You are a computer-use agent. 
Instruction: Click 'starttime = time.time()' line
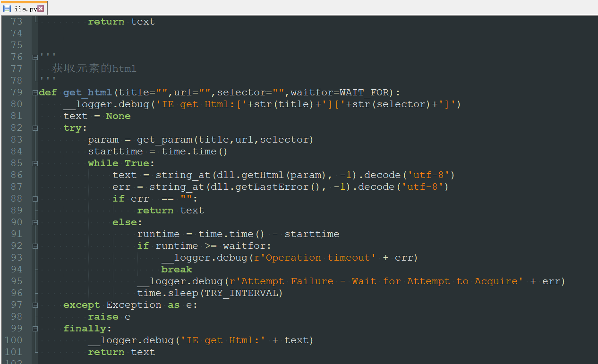point(158,152)
